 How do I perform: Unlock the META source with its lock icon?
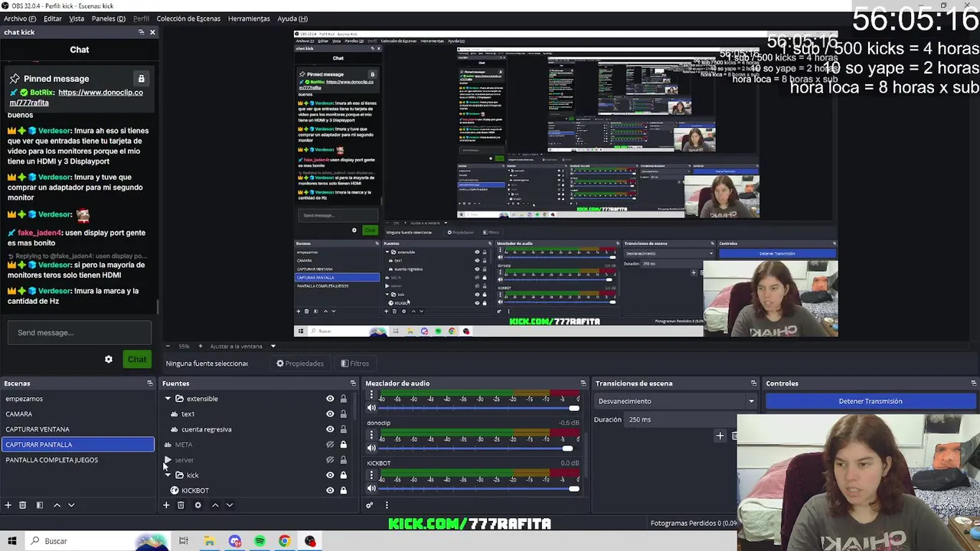(343, 445)
